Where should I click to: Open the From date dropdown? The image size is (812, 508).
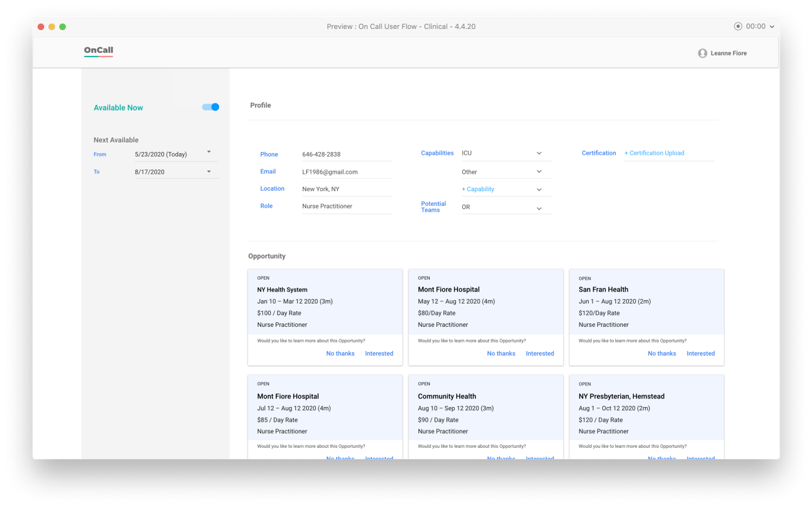[x=209, y=152]
